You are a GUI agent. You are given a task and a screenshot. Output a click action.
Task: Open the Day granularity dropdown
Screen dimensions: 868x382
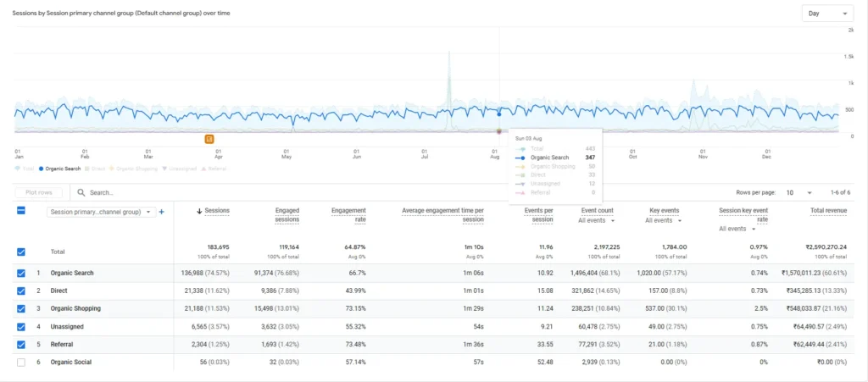tap(827, 14)
